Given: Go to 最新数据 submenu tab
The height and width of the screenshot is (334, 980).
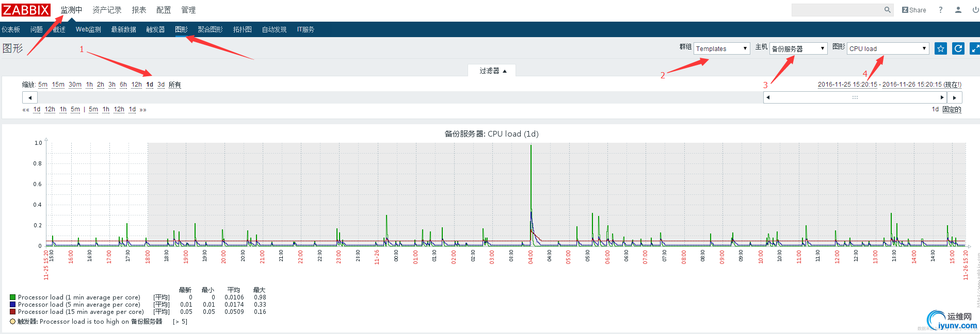Looking at the screenshot, I should coord(123,29).
